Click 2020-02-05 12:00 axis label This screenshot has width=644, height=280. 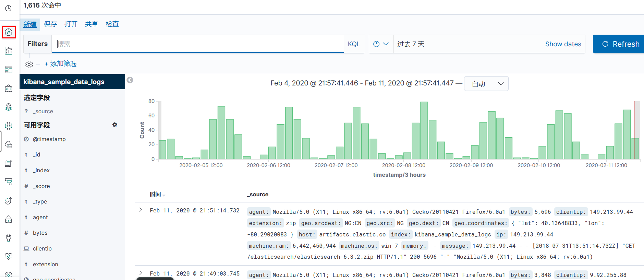(201, 165)
